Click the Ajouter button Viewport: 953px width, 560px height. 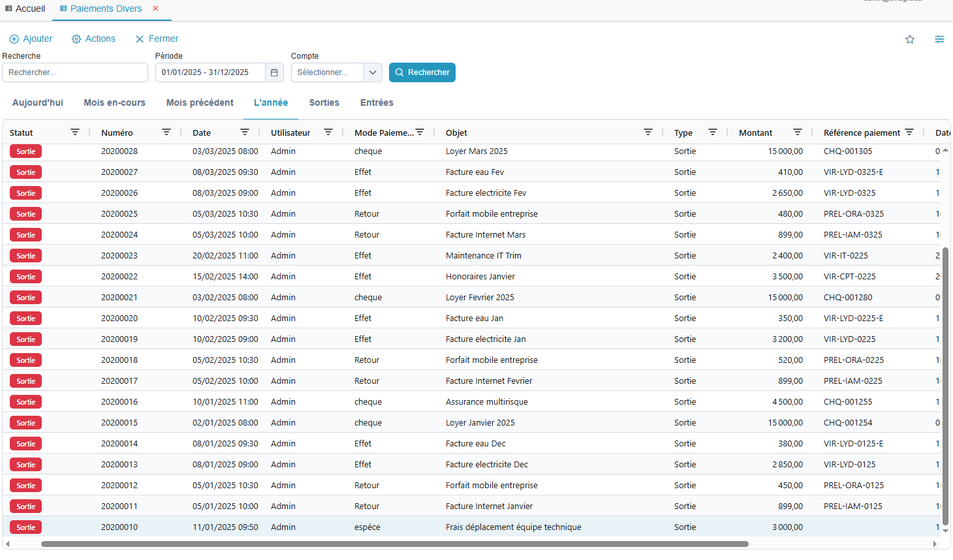(31, 39)
